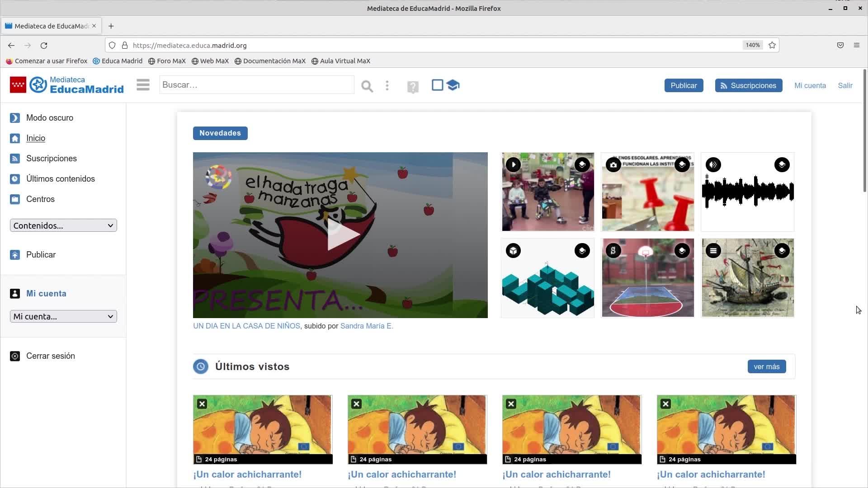Click the blue Publicar button in header
868x488 pixels.
(x=684, y=85)
